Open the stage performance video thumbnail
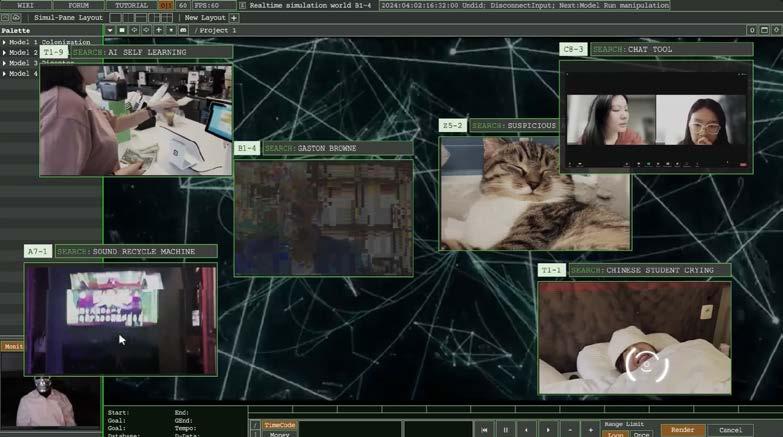The height and width of the screenshot is (437, 783). (x=121, y=320)
